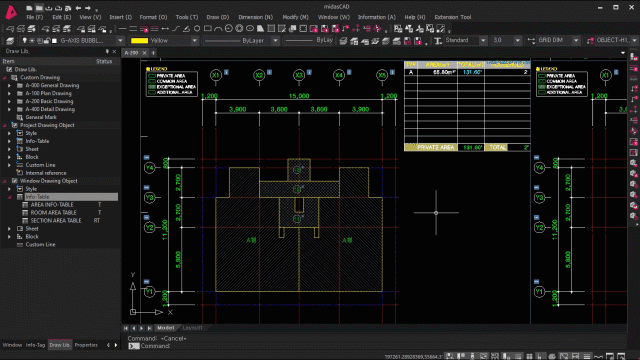Click the Status column header
The image size is (640, 360).
104,61
